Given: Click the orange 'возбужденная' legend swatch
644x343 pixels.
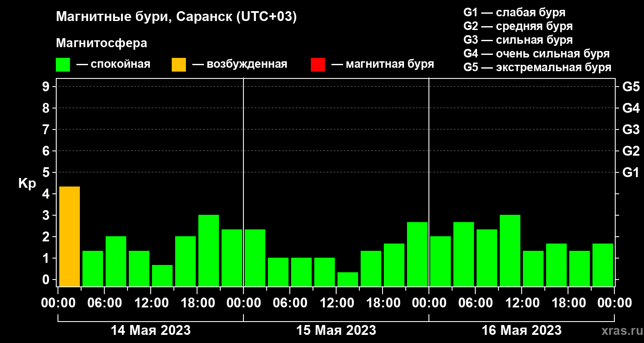Looking at the screenshot, I should tap(179, 65).
